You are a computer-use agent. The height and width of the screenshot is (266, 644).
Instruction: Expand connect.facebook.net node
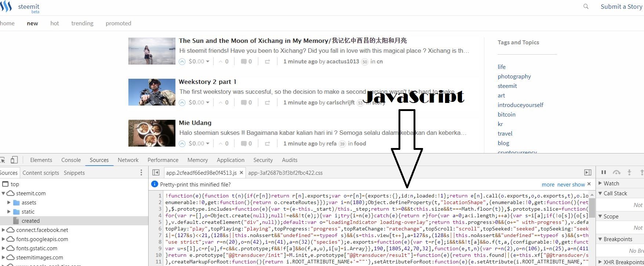click(x=3, y=230)
